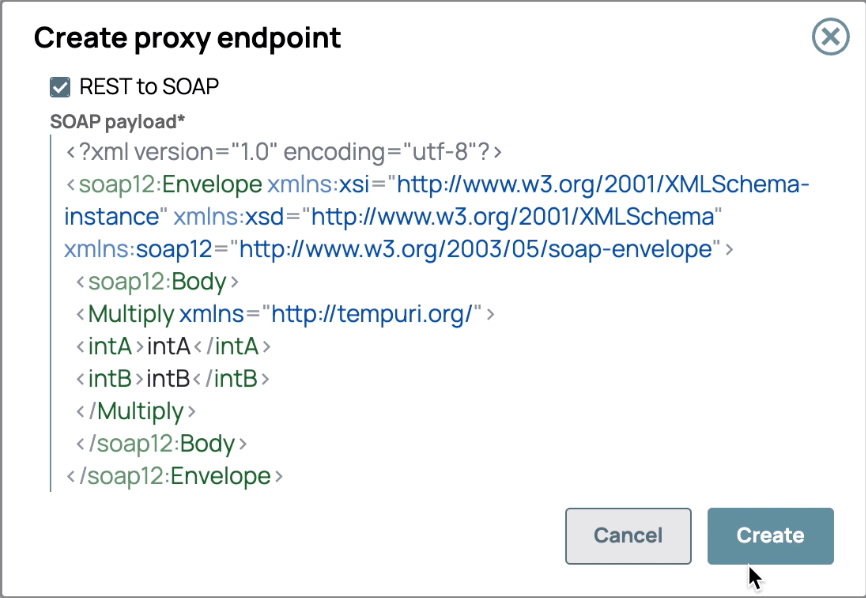The width and height of the screenshot is (866, 598).
Task: Click the Create proxy endpoint title
Action: click(x=187, y=38)
